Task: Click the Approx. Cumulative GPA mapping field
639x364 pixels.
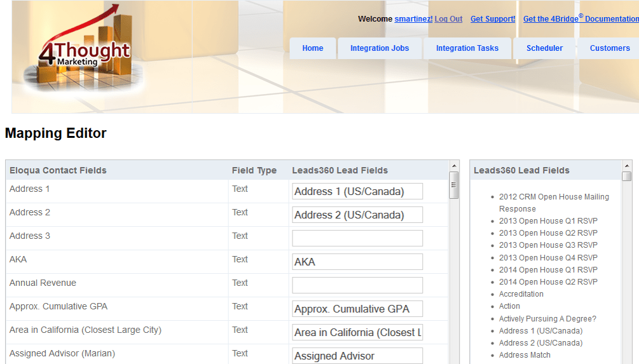Action: (x=357, y=309)
